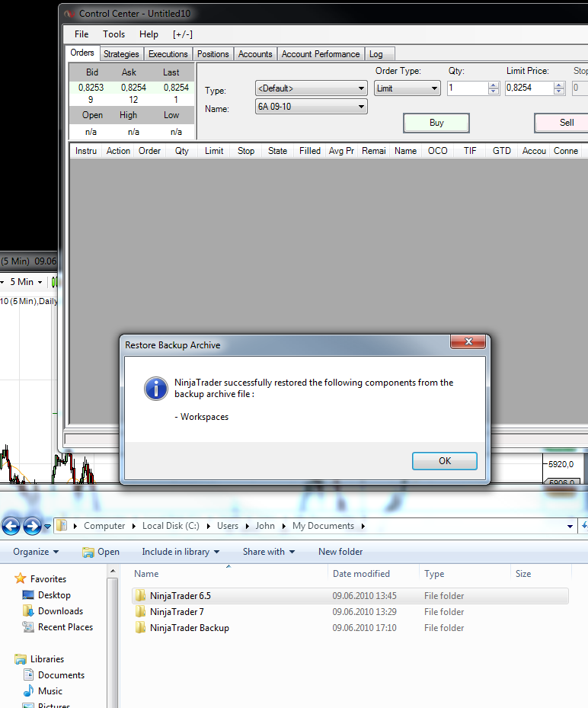This screenshot has height=708, width=588.
Task: Switch to the Executions tab
Action: click(x=168, y=54)
